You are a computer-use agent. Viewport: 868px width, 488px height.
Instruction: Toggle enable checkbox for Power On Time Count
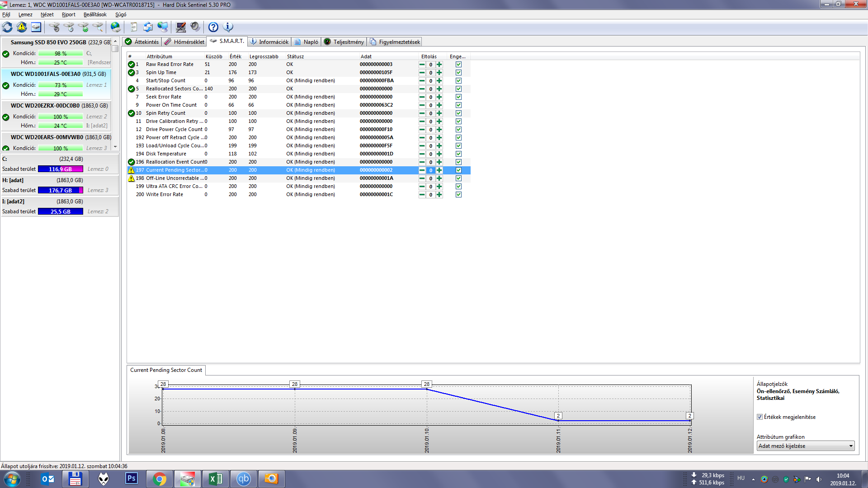[x=458, y=105]
